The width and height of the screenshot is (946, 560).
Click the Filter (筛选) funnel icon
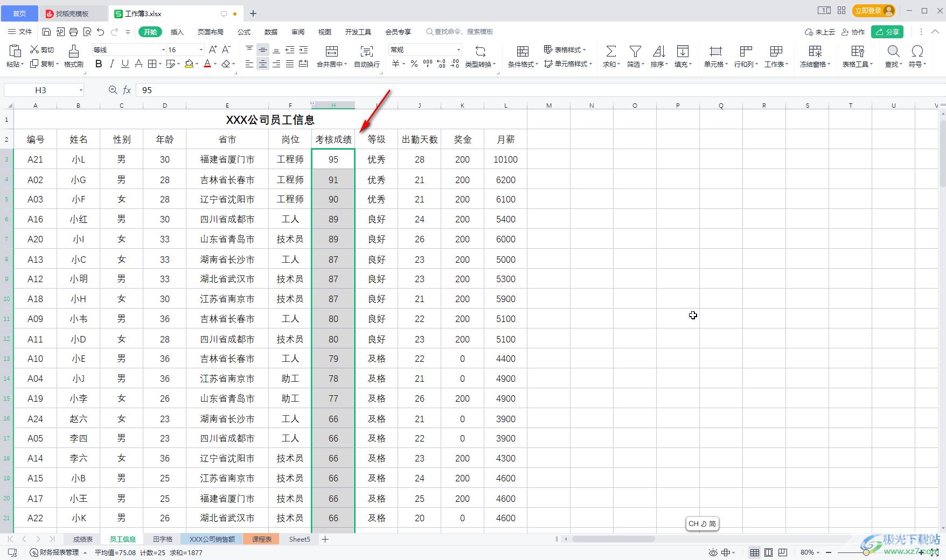coord(635,51)
